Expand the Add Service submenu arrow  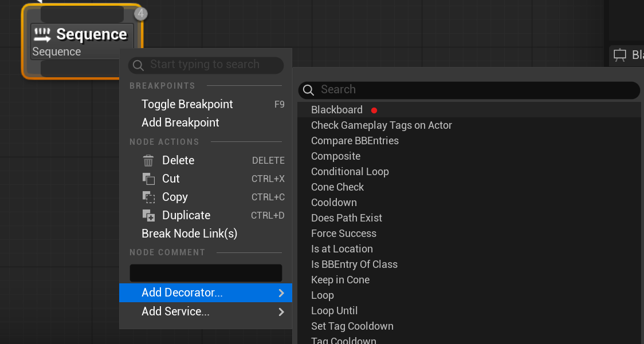281,312
